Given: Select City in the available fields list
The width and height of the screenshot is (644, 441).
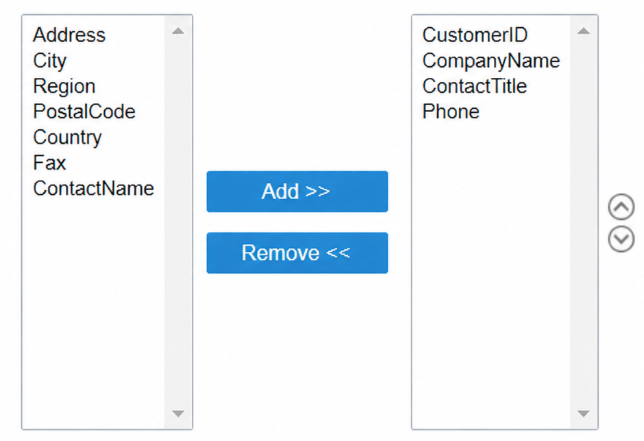Looking at the screenshot, I should [49, 61].
